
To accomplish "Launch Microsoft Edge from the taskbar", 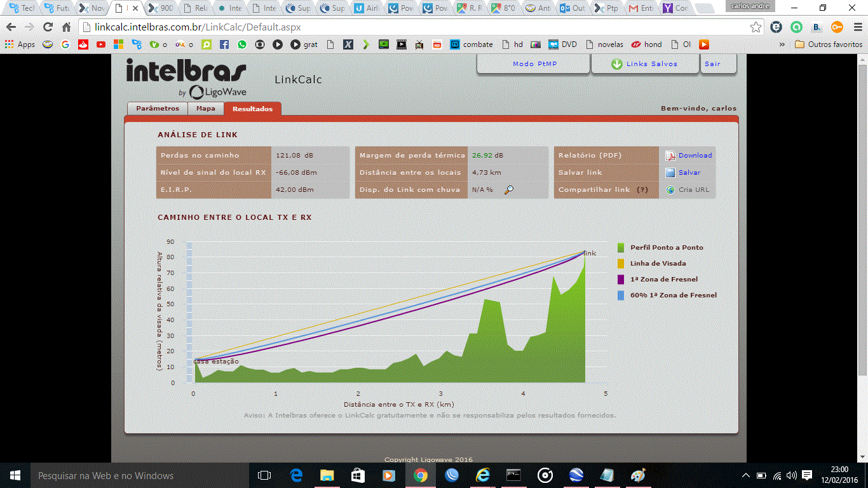I will tap(296, 475).
